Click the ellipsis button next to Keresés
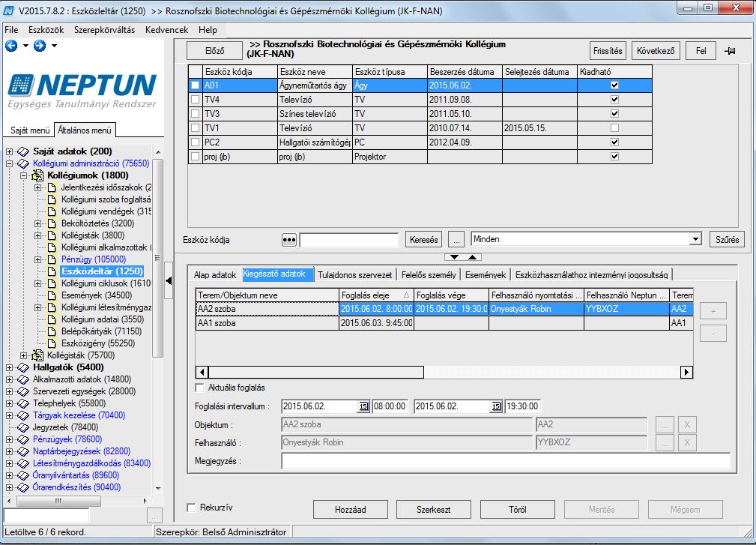This screenshot has height=545, width=756. pos(456,240)
